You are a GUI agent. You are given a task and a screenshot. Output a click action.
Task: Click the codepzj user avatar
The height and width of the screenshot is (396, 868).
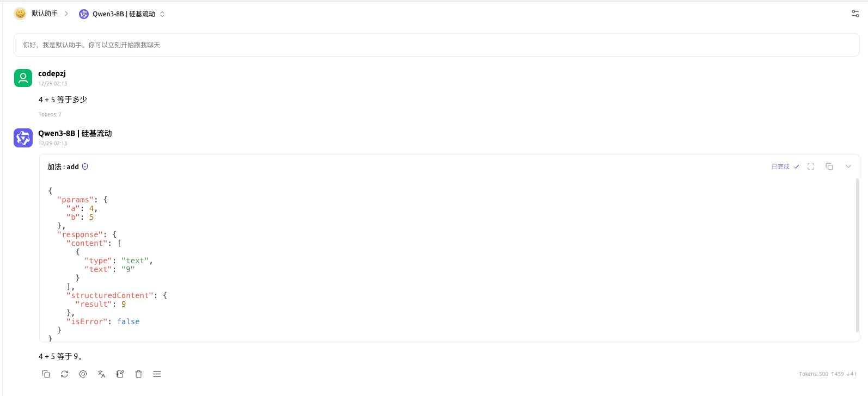23,78
